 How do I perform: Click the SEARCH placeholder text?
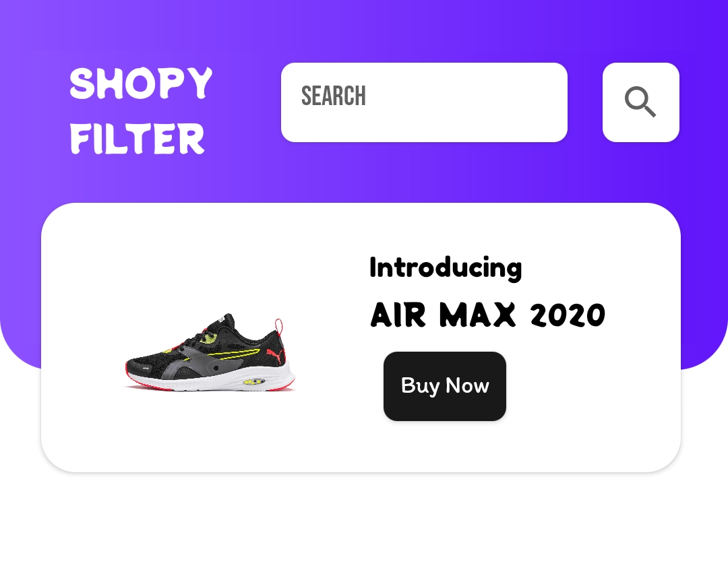click(334, 96)
